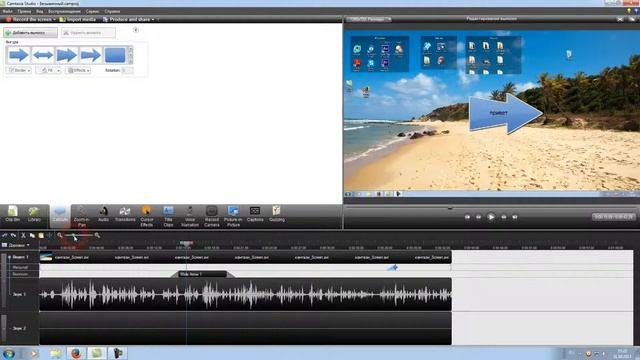Open the Captions tab
The image size is (640, 360).
tap(255, 214)
